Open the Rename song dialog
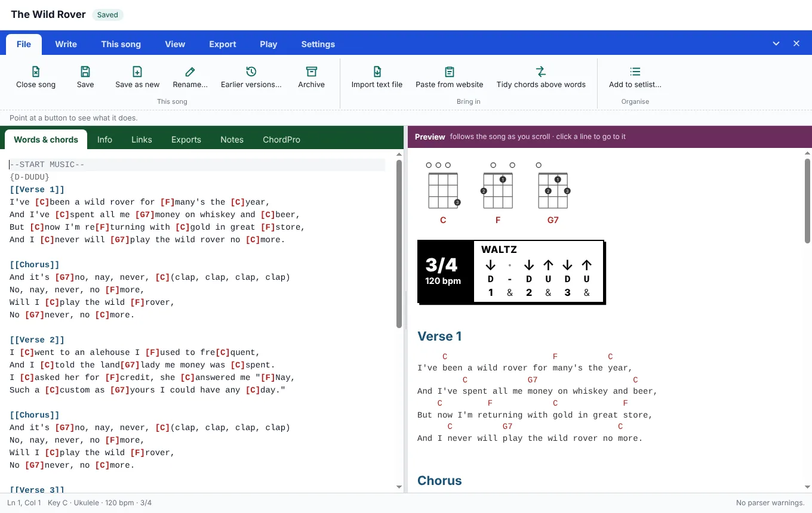 pos(190,78)
